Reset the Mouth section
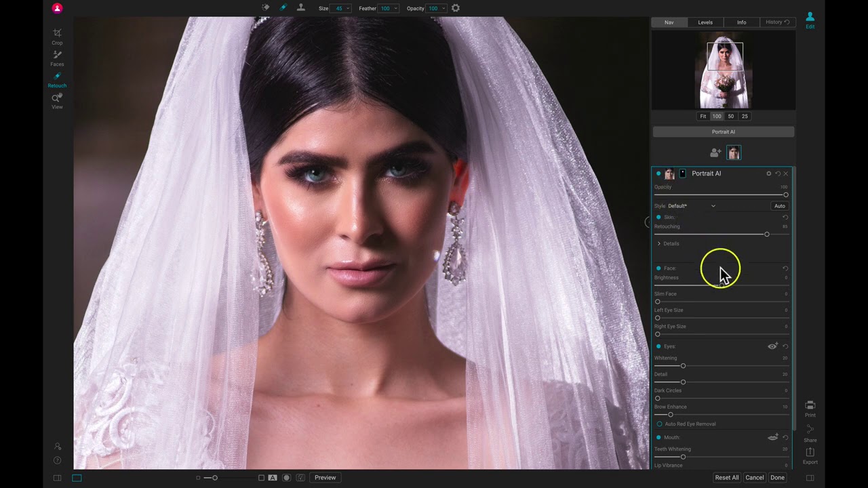This screenshot has width=868, height=488. coord(785,437)
